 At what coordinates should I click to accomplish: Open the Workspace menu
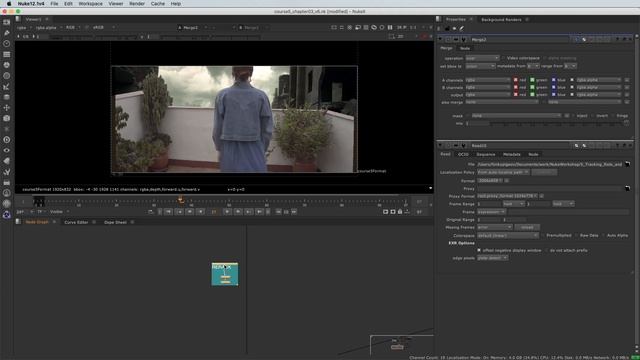[90, 4]
